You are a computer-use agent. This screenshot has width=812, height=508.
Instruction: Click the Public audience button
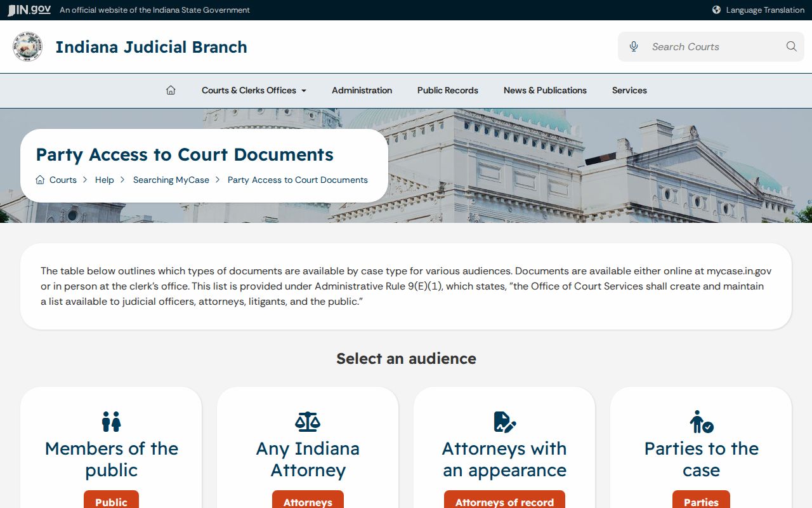coord(111,500)
